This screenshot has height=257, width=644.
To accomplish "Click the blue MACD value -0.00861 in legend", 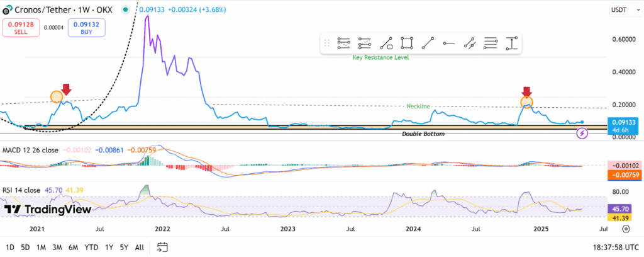I will [108, 150].
